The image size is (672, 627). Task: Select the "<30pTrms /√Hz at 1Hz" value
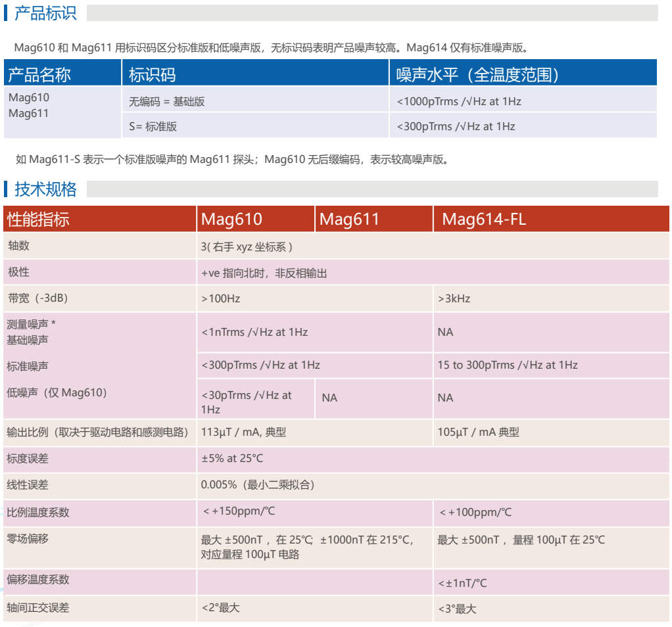pyautogui.click(x=247, y=403)
